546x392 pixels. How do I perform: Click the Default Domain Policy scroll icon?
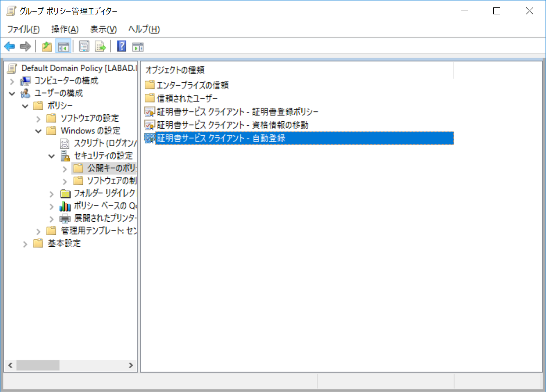pos(12,68)
